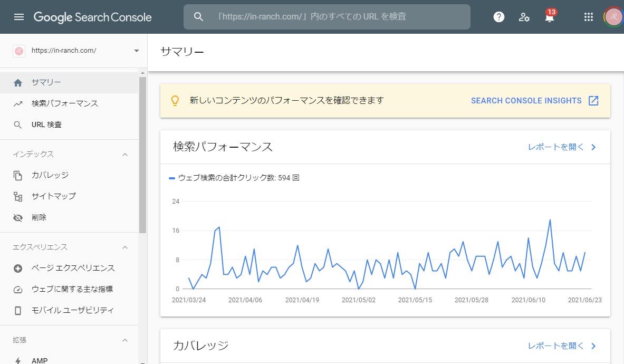Click the blue legend swatch for ウェブ検索の合計クリック数
This screenshot has height=364, width=624.
[172, 178]
